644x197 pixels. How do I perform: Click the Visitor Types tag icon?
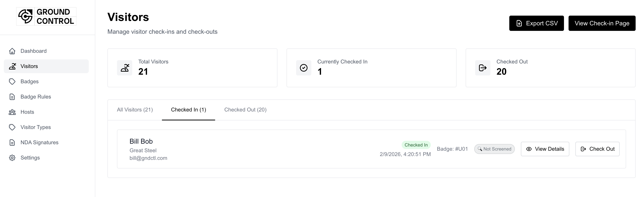click(12, 127)
